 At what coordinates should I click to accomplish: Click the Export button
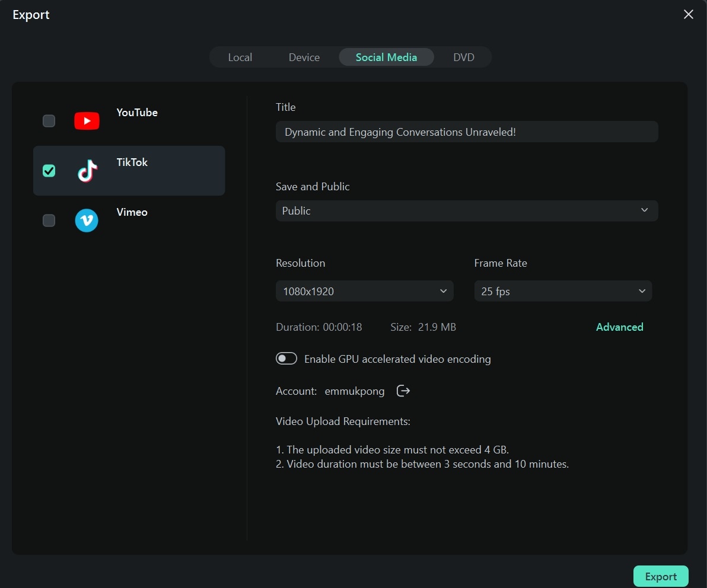661,576
